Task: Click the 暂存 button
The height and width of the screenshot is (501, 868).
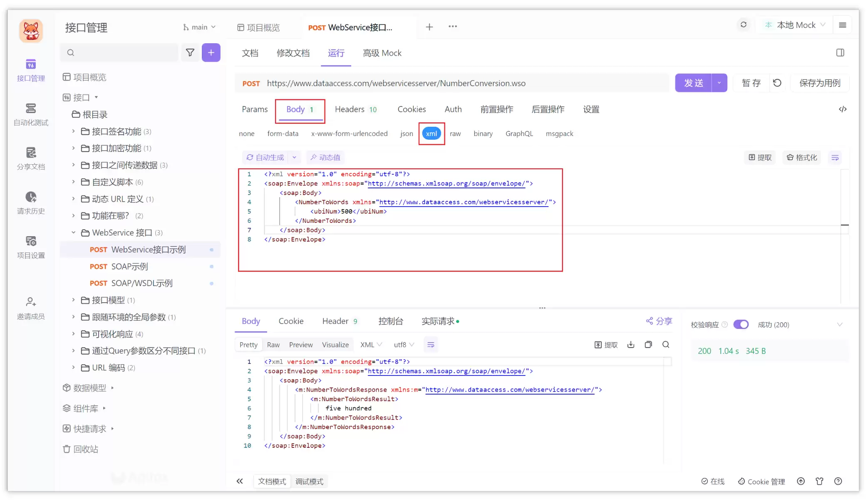Action: point(751,83)
